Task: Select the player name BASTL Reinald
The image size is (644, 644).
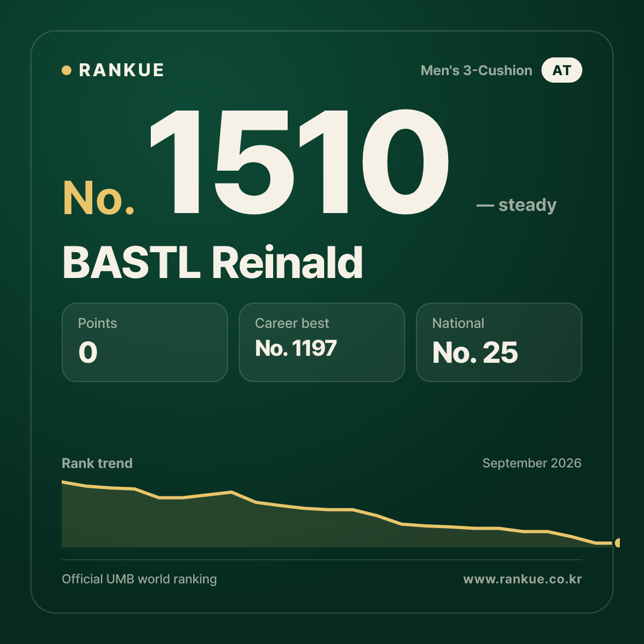Action: 213,262
